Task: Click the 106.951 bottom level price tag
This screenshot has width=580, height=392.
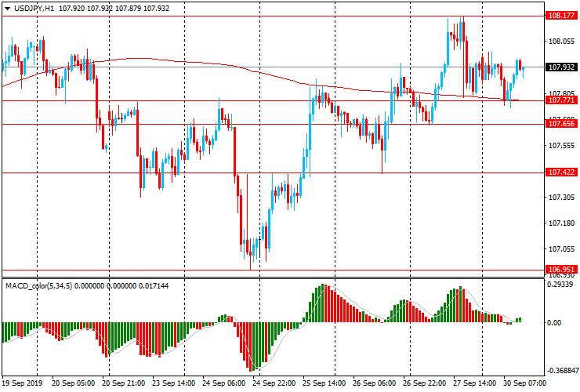Action: coord(560,269)
